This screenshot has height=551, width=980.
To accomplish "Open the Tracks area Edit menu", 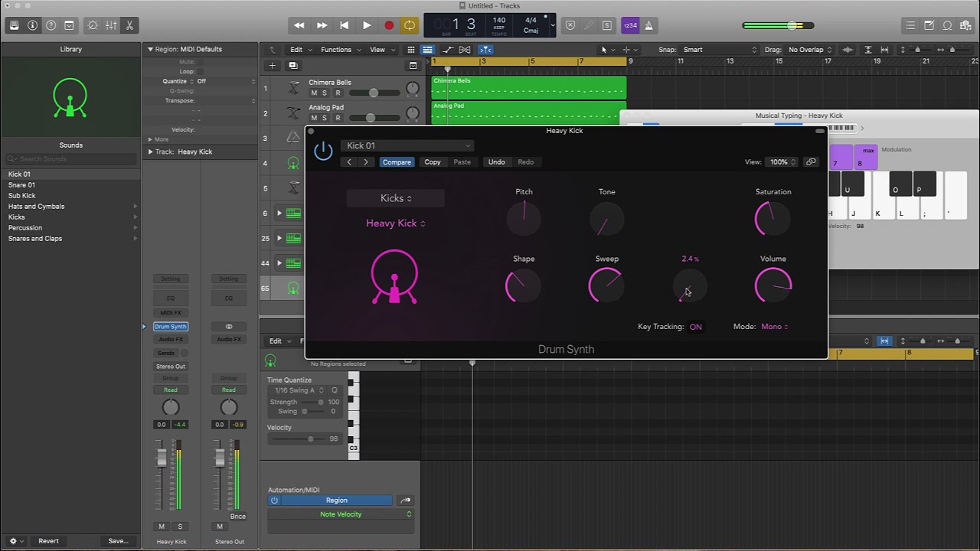I will [x=299, y=50].
